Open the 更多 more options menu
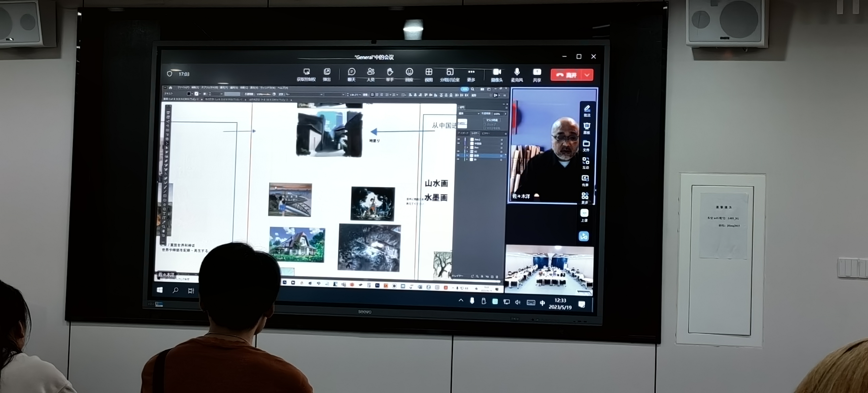The width and height of the screenshot is (868, 393). 471,72
